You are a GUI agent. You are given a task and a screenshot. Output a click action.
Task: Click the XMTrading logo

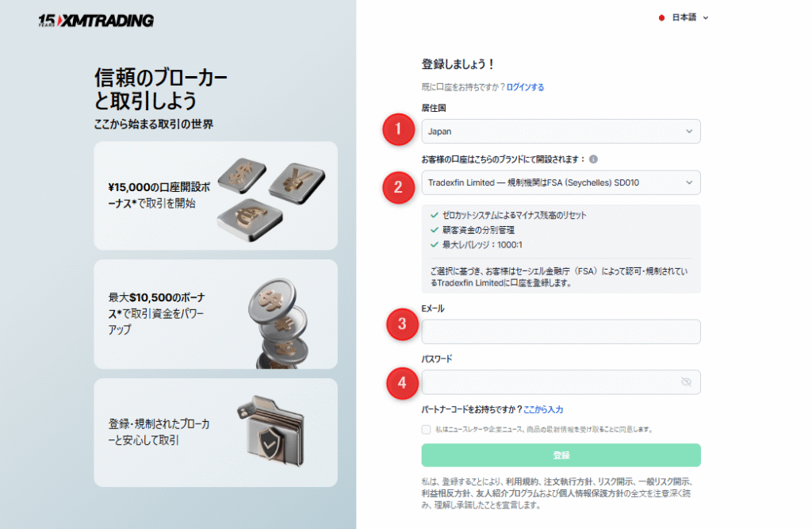tap(96, 20)
